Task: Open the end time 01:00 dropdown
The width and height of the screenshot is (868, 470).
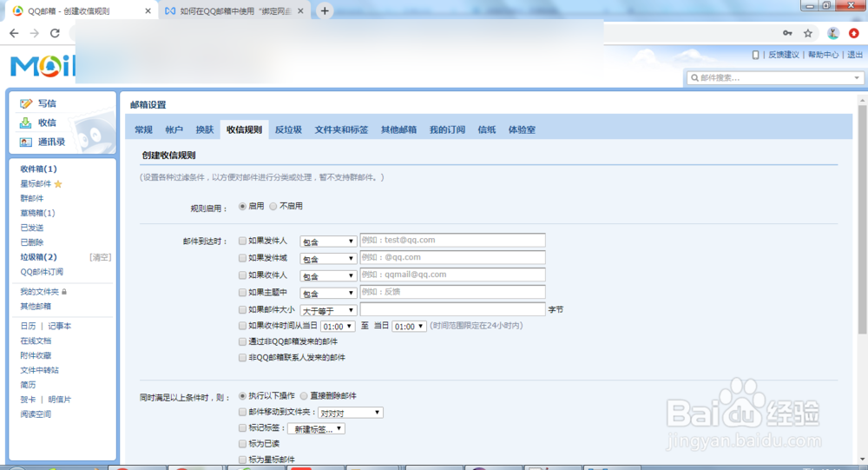Action: coord(409,327)
